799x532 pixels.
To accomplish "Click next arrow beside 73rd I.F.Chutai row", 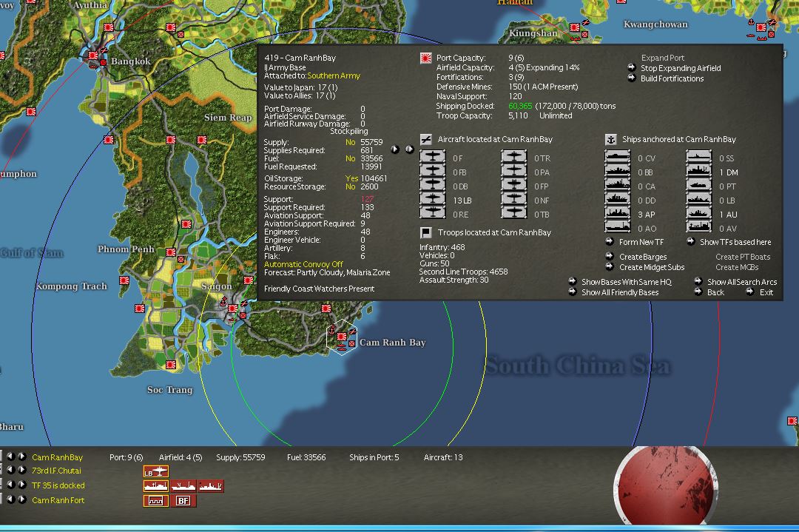I will pyautogui.click(x=22, y=470).
